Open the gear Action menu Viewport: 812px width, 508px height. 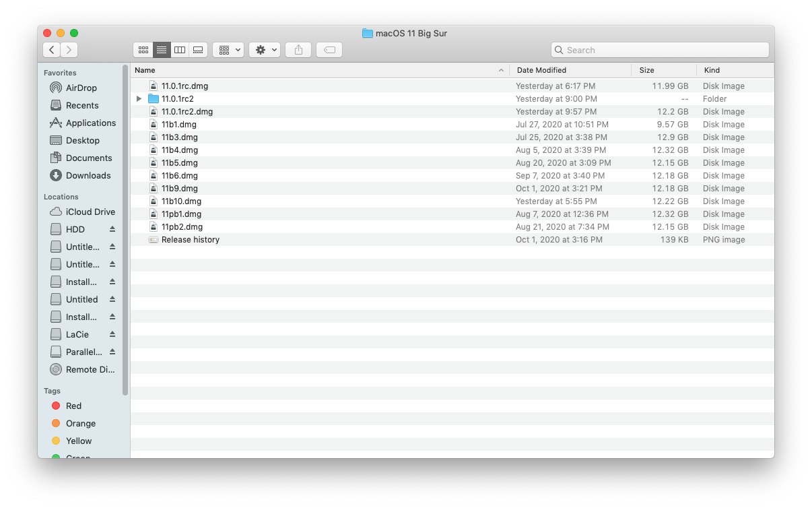pos(265,50)
